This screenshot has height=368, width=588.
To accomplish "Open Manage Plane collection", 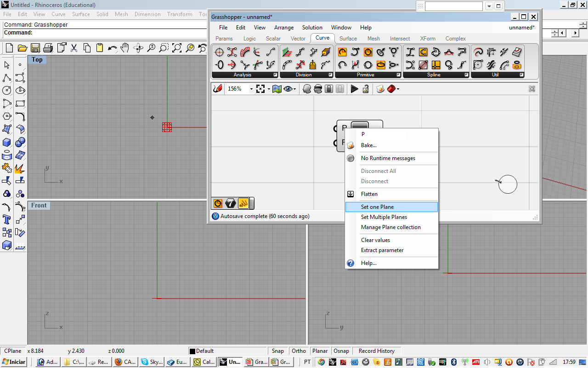I will pyautogui.click(x=391, y=227).
